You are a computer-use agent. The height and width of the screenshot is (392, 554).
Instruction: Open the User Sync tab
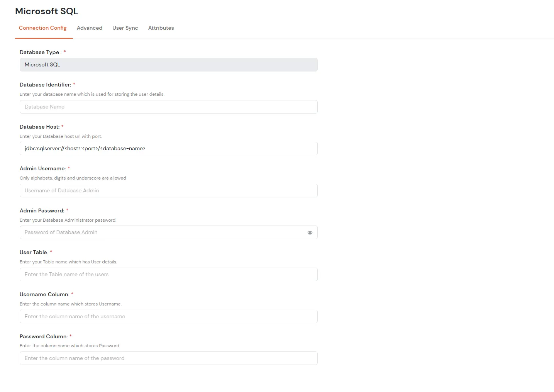pyautogui.click(x=125, y=28)
